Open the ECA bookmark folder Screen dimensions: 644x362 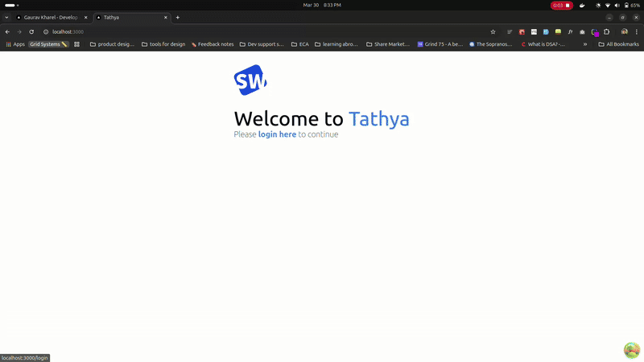point(299,44)
